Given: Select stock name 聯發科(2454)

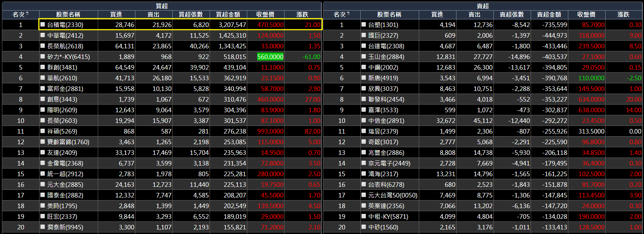Looking at the screenshot, I should coord(386,99).
